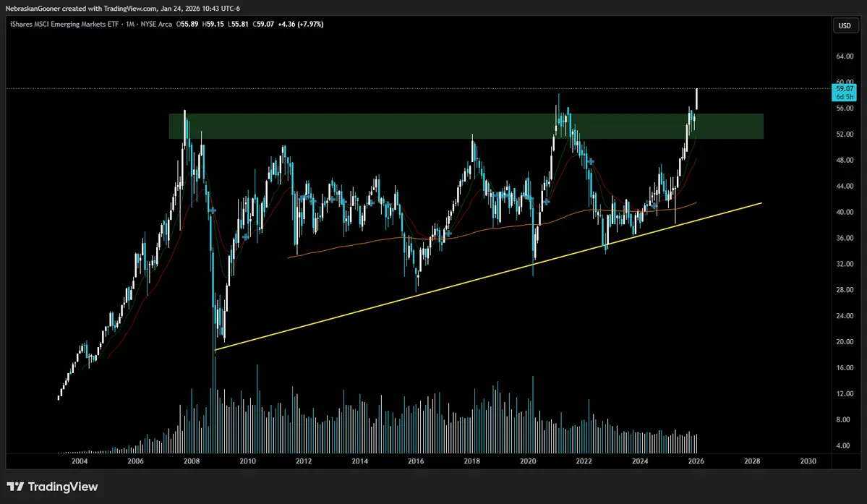Image resolution: width=867 pixels, height=504 pixels.
Task: Click the 44.00 price axis label
Action: click(845, 187)
